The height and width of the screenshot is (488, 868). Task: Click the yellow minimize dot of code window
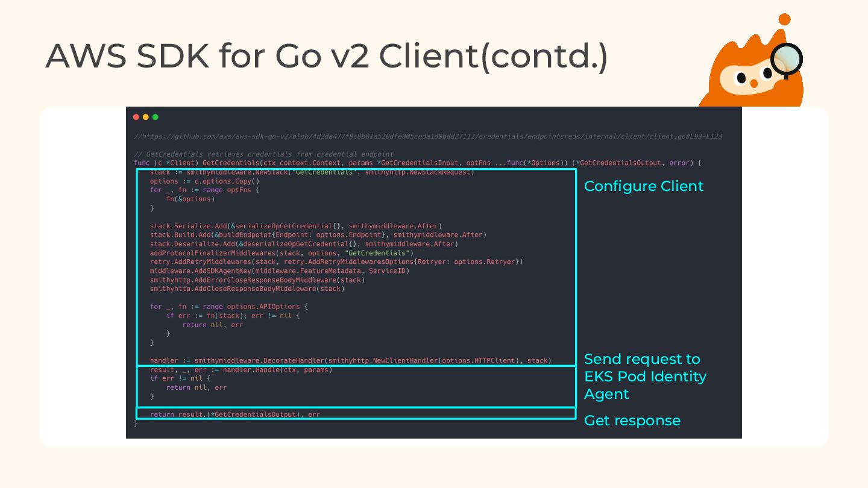coord(146,117)
